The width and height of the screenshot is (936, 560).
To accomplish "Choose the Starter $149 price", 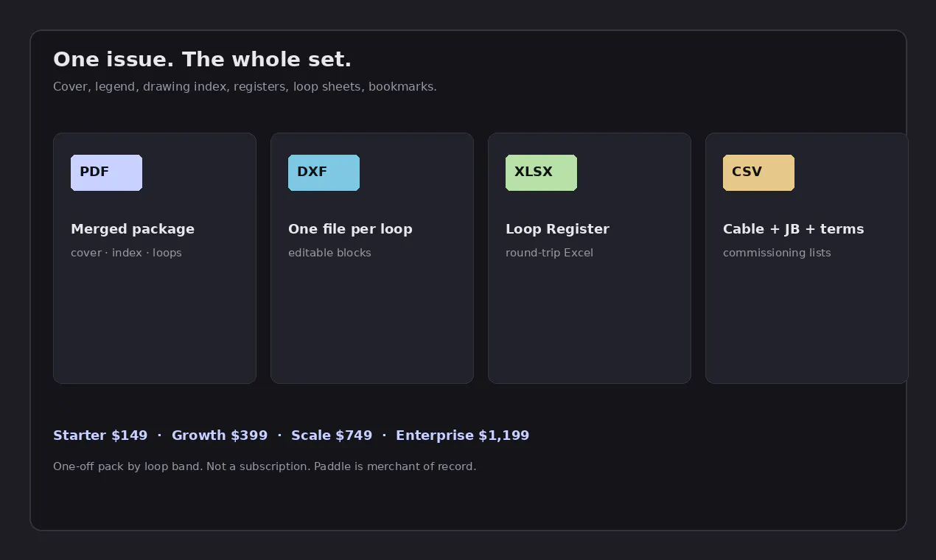I will (100, 435).
